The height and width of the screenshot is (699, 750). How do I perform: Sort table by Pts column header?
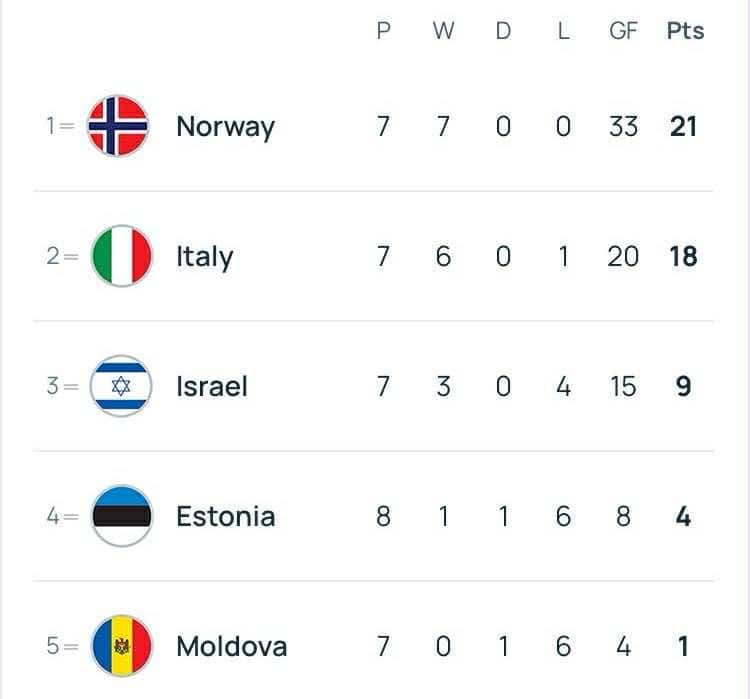coord(685,31)
